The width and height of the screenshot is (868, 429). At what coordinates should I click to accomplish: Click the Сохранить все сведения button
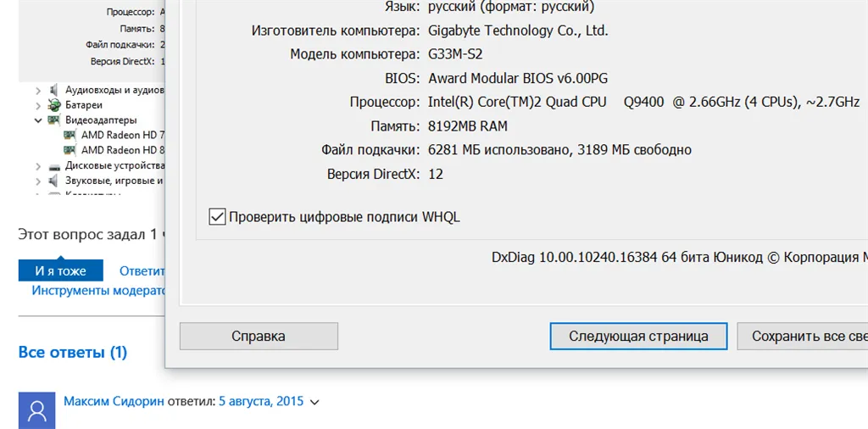[x=804, y=336]
